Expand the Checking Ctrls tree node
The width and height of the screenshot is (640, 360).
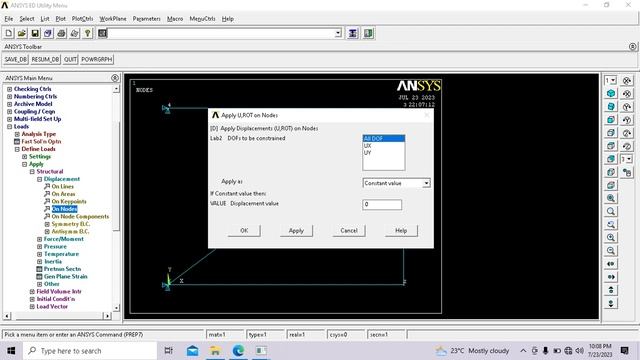click(9, 89)
